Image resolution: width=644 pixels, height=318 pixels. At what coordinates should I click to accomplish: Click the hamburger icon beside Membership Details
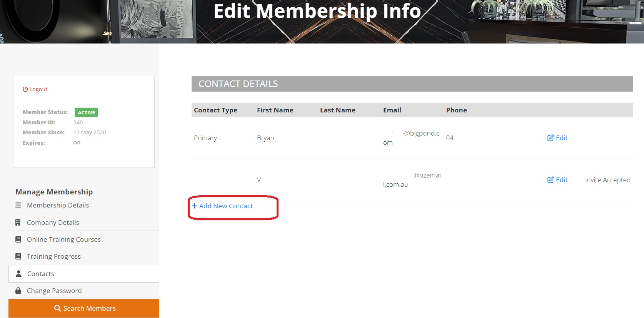18,205
